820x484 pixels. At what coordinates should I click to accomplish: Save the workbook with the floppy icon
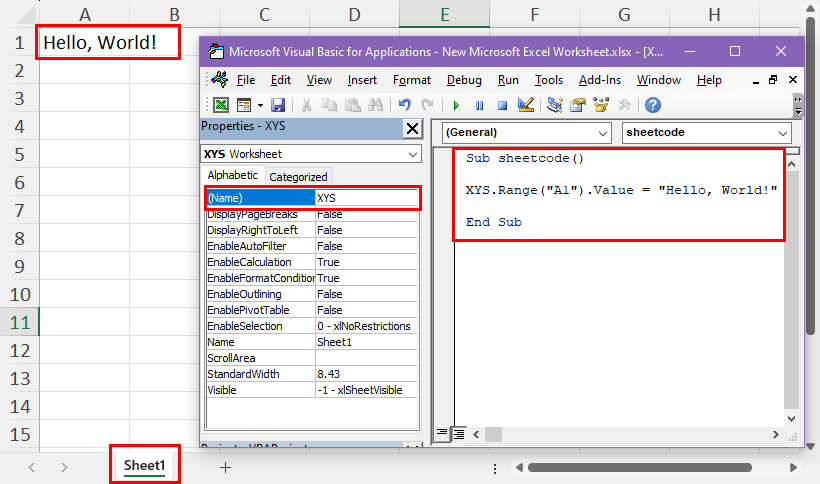click(x=278, y=105)
